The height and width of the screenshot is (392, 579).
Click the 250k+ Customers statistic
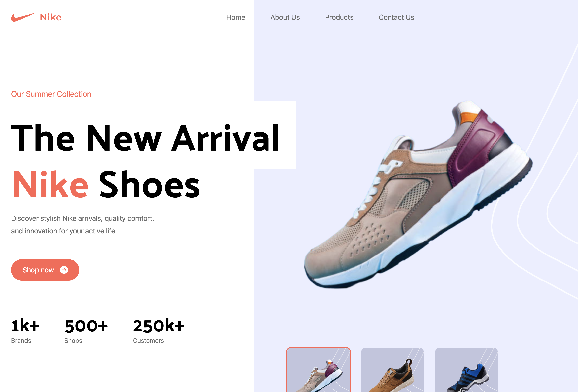pyautogui.click(x=159, y=331)
